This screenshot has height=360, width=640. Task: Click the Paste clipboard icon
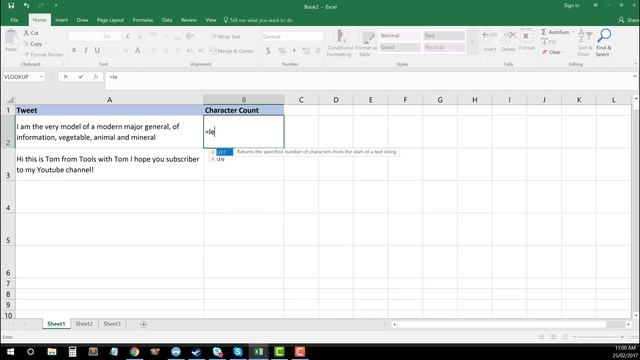coord(11,38)
